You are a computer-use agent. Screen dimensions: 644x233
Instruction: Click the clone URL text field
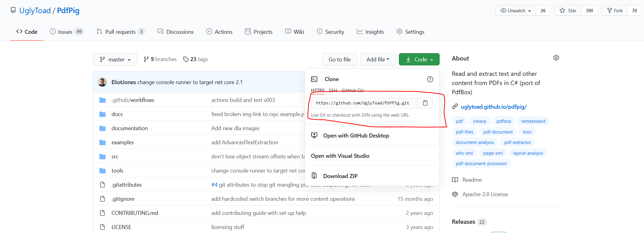(x=364, y=103)
